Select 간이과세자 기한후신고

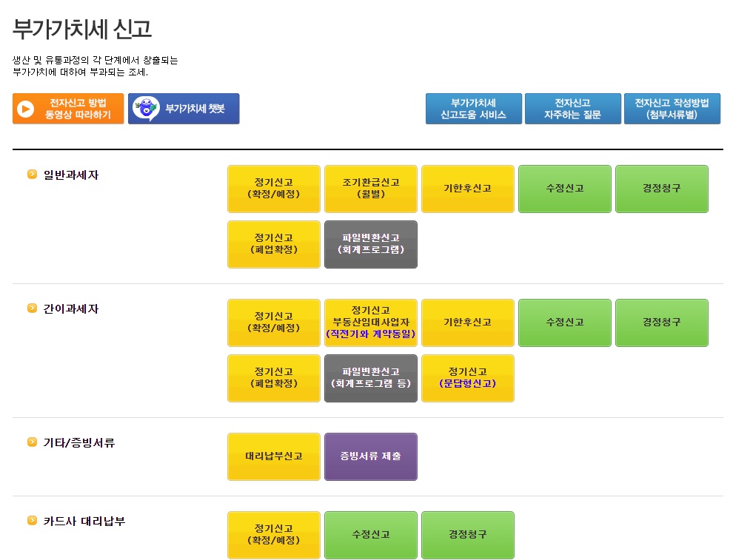(468, 323)
